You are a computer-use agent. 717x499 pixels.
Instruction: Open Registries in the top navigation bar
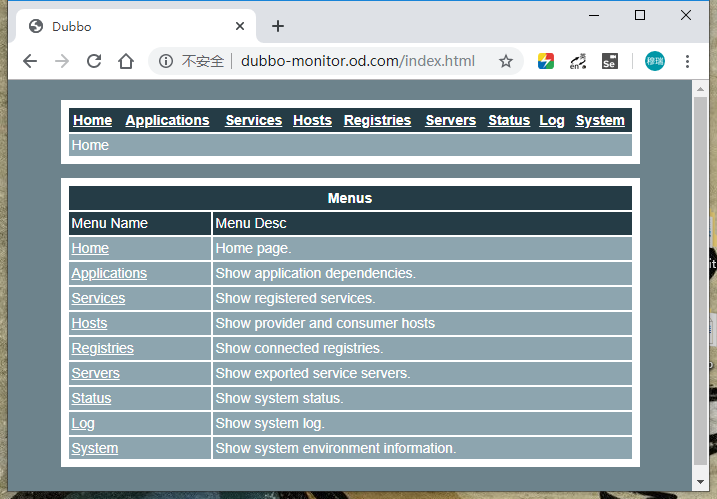[x=377, y=120]
